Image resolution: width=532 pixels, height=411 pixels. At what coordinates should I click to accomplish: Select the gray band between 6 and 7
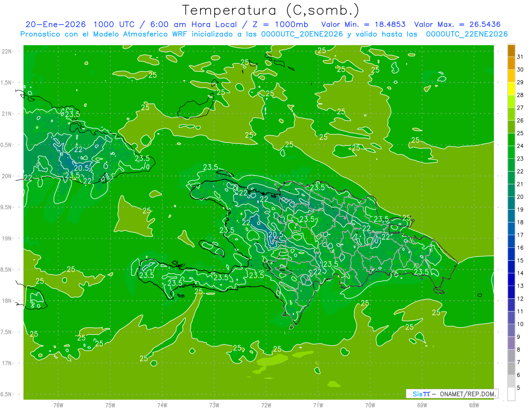click(512, 369)
